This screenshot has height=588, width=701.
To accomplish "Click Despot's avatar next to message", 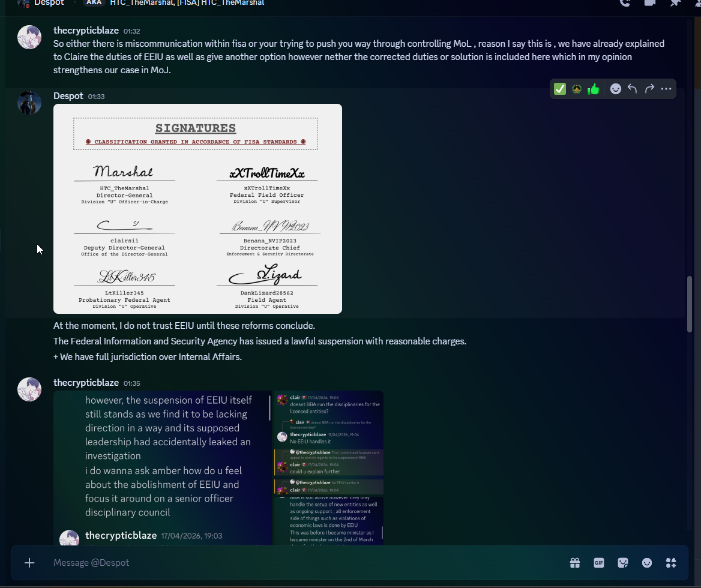I will 29,103.
